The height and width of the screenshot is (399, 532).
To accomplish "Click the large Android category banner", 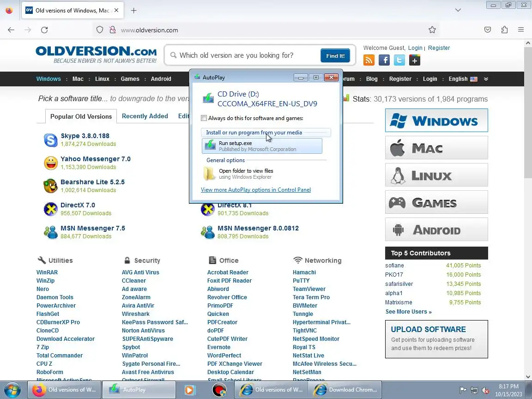I will click(437, 230).
